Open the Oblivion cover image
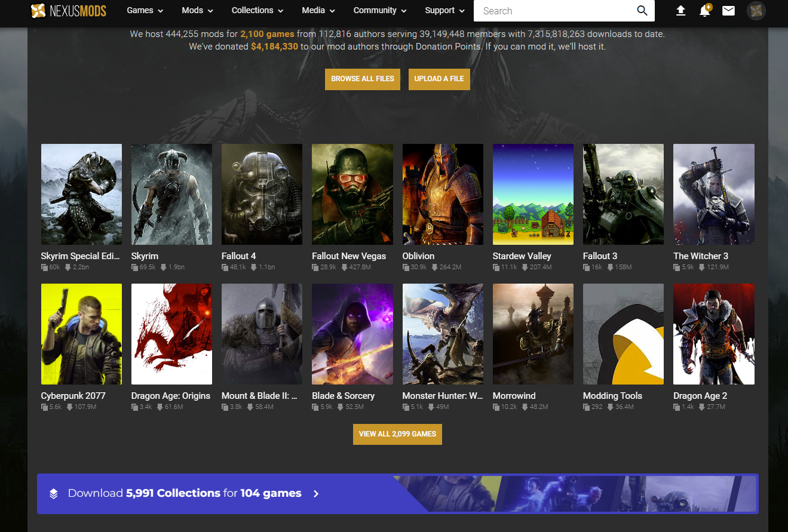Image resolution: width=788 pixels, height=532 pixels. 443,194
